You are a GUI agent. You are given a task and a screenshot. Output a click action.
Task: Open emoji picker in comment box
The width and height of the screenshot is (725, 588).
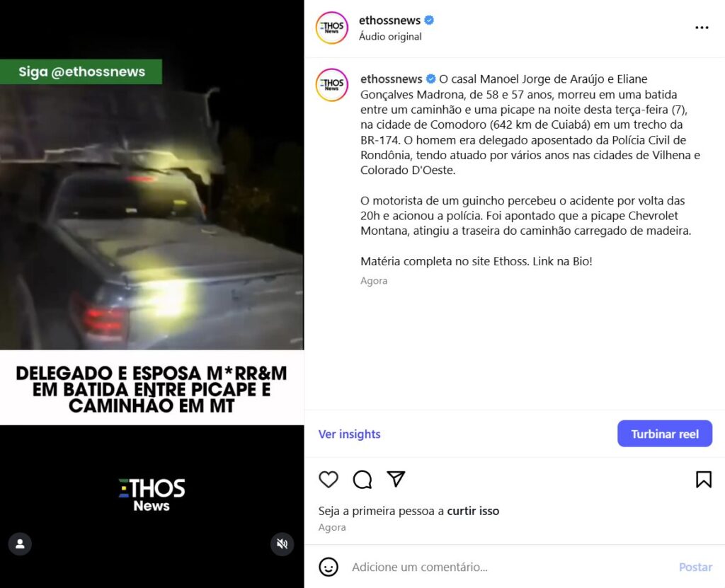pyautogui.click(x=329, y=567)
